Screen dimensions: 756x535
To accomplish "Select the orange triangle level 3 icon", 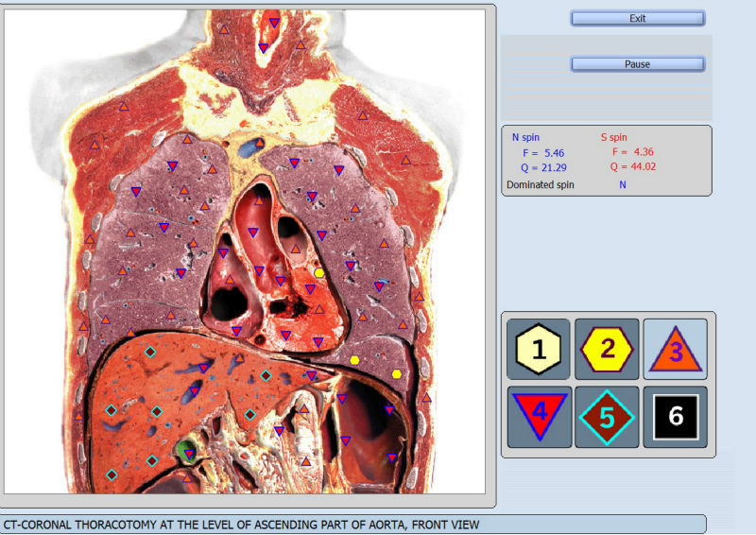I will (x=676, y=349).
